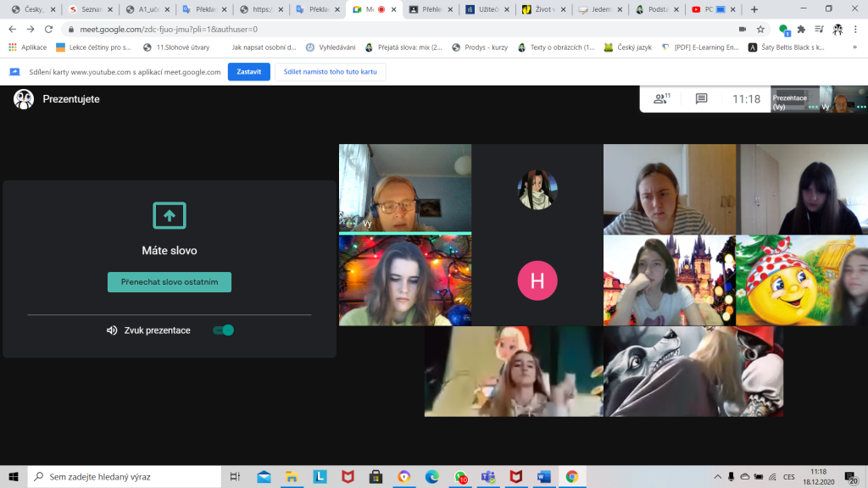Image resolution: width=868 pixels, height=488 pixels.
Task: Open Microsoft Edge on the taskbar
Action: coord(431,476)
